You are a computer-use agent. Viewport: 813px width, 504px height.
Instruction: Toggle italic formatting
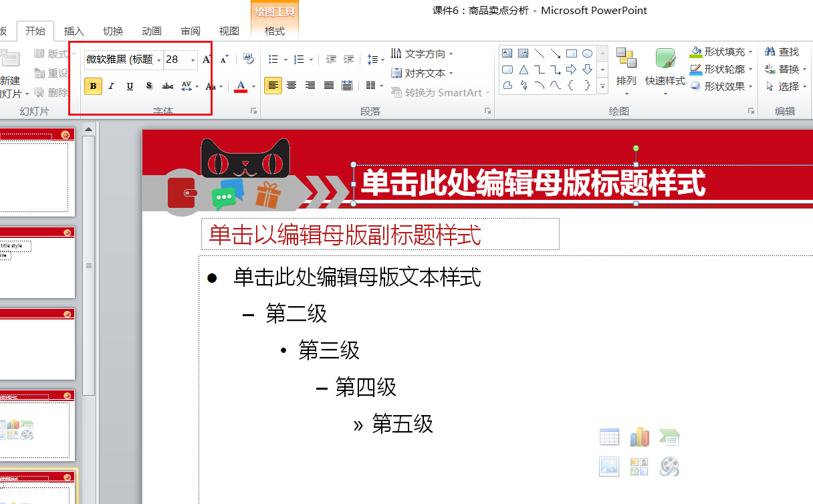(x=112, y=86)
